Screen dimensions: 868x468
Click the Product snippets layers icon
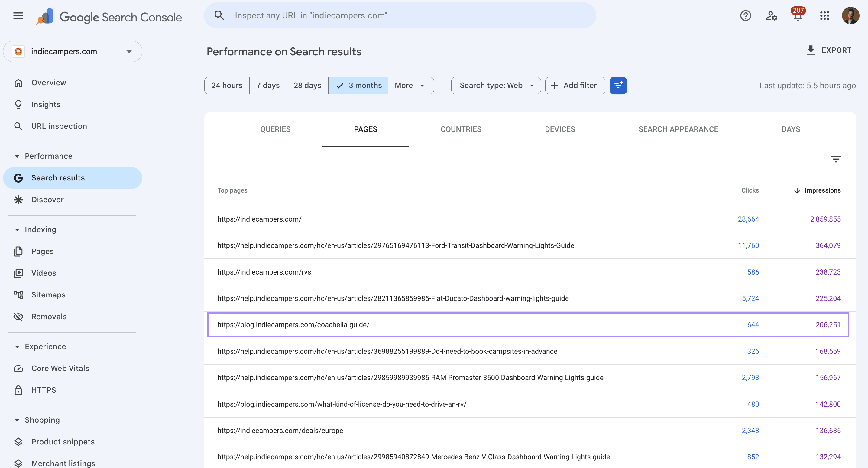[18, 442]
